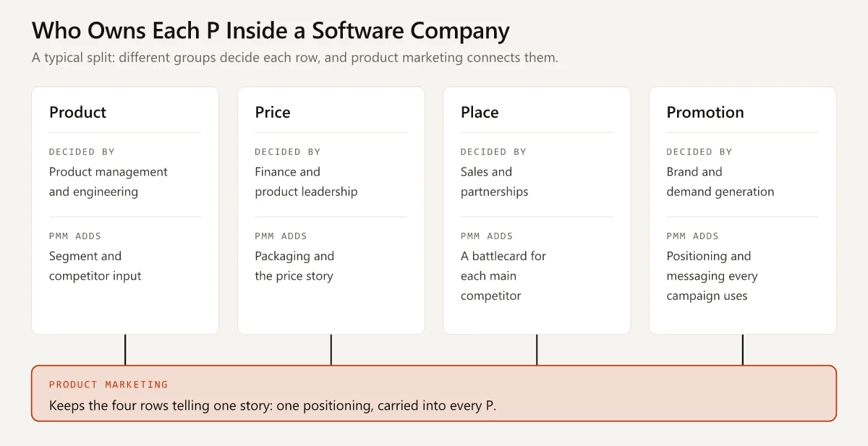Click the title "Who Owns Each P Inside a Software Company"

point(271,30)
